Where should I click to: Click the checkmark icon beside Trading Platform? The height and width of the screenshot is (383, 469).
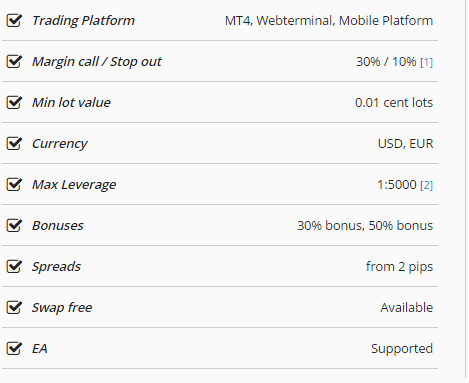pos(14,21)
